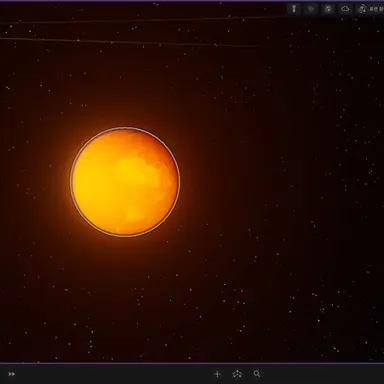Click the surface view icon with Korean label

[370, 9]
